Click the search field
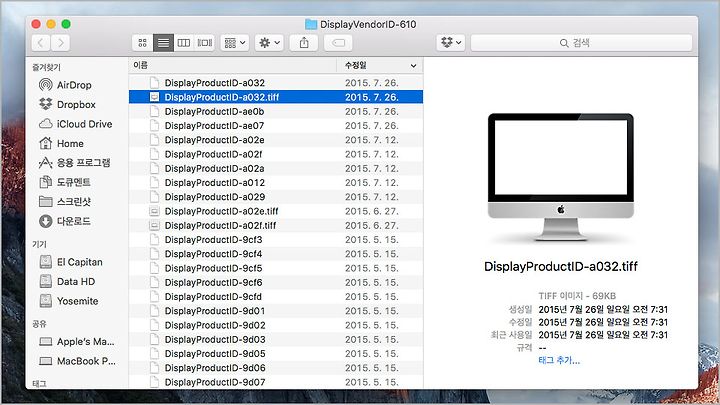The image size is (720, 405). [581, 43]
